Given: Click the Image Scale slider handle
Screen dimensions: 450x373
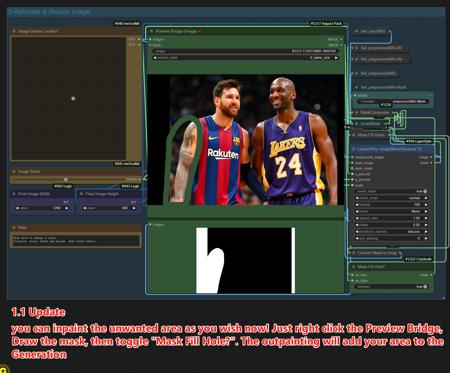Looking at the screenshot, I should tap(66, 179).
